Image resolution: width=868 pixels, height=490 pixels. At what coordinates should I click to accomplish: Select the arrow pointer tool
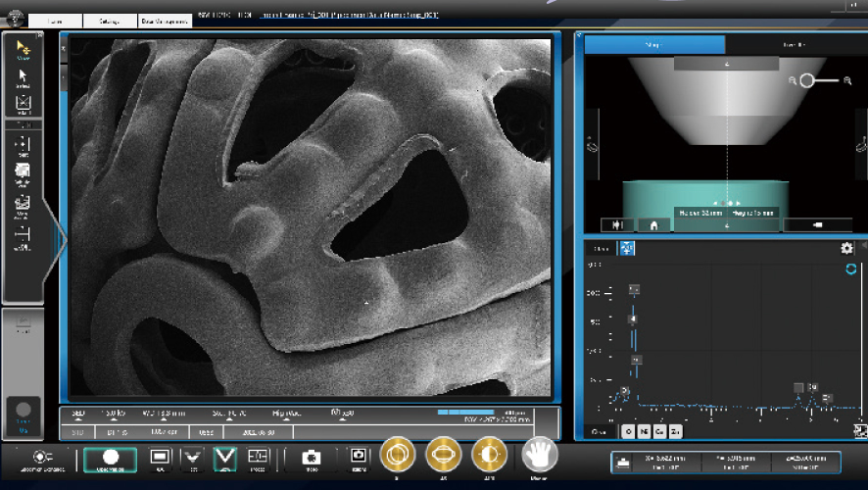point(24,77)
